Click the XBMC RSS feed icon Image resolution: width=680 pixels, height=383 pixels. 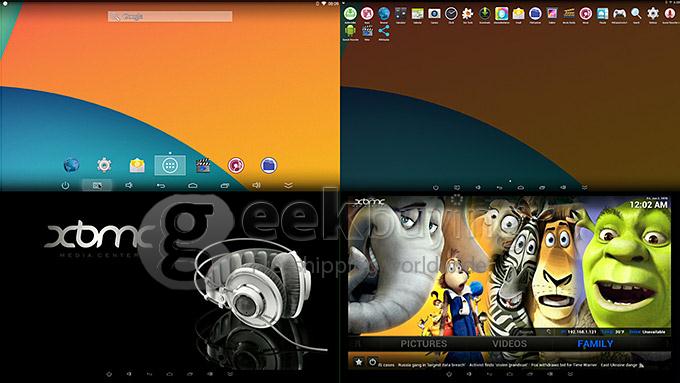coord(641,365)
